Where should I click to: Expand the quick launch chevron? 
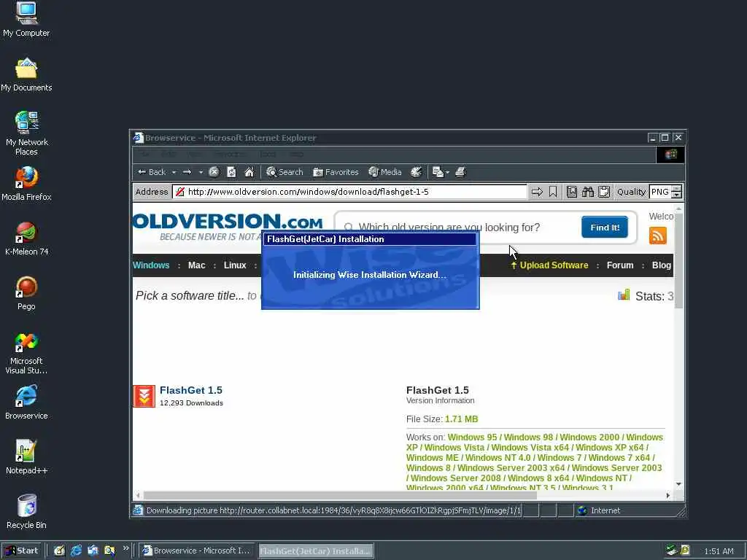125,548
